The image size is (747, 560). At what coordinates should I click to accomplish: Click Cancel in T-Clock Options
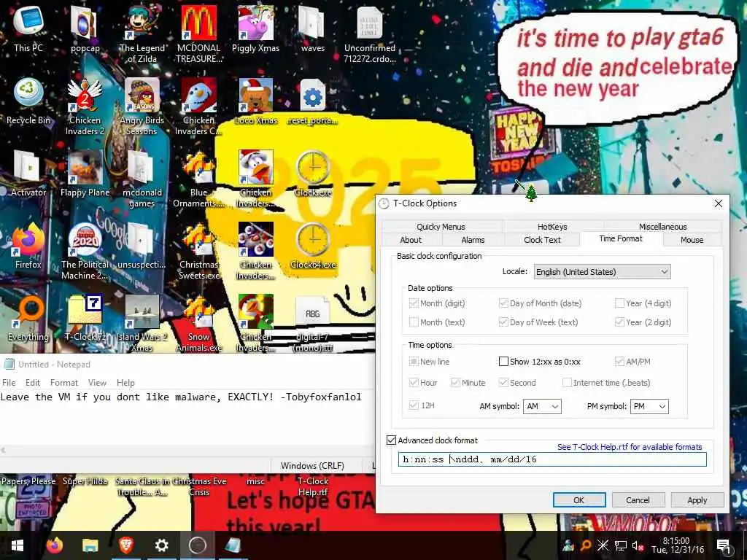pos(638,500)
